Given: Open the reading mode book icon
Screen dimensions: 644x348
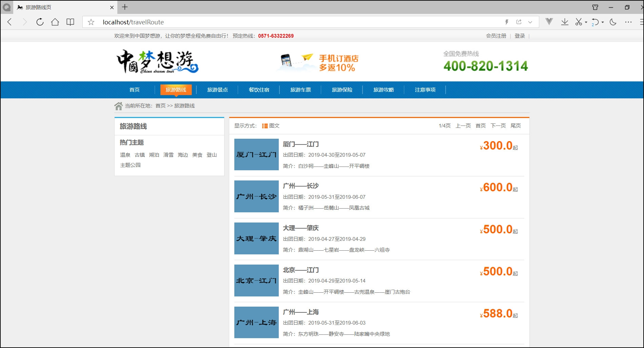Looking at the screenshot, I should pyautogui.click(x=70, y=22).
